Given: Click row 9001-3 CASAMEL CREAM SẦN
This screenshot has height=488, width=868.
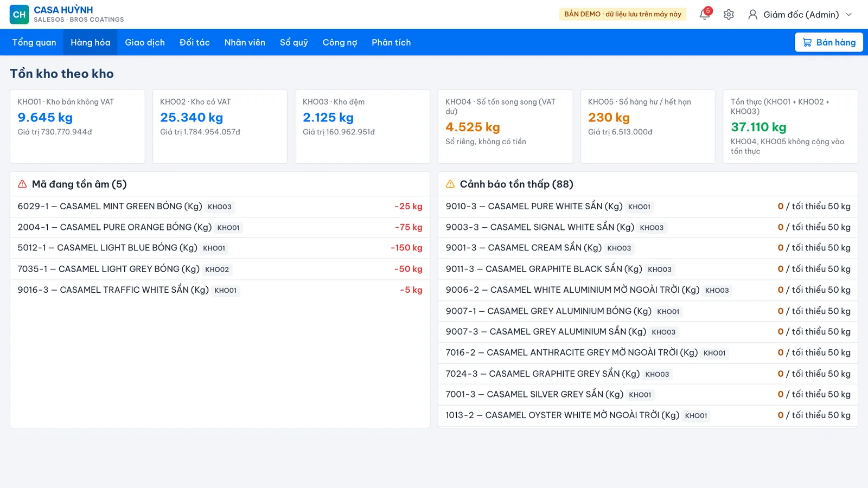Looking at the screenshot, I should (648, 248).
